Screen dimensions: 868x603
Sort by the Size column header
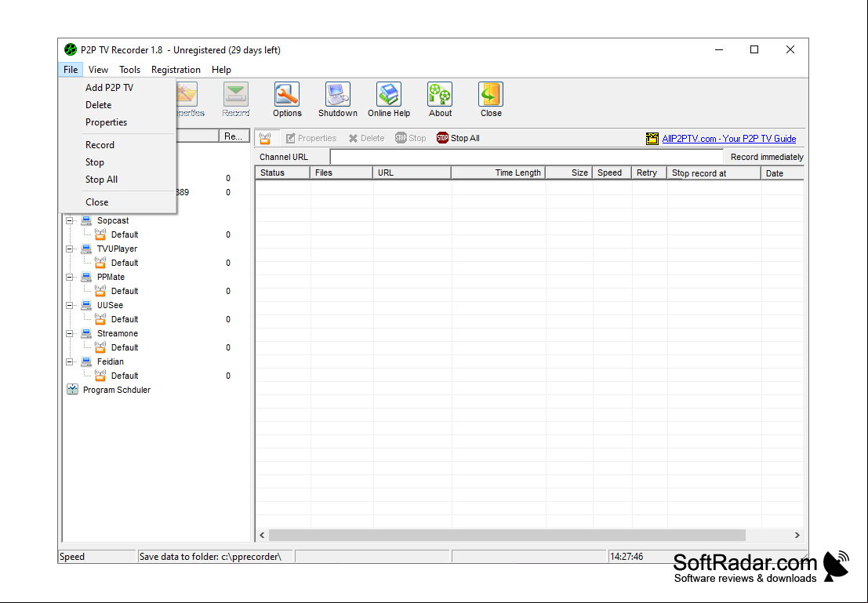pos(569,173)
